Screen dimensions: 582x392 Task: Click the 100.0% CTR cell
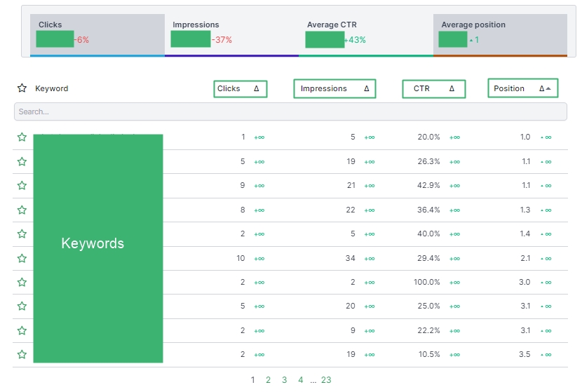(427, 282)
